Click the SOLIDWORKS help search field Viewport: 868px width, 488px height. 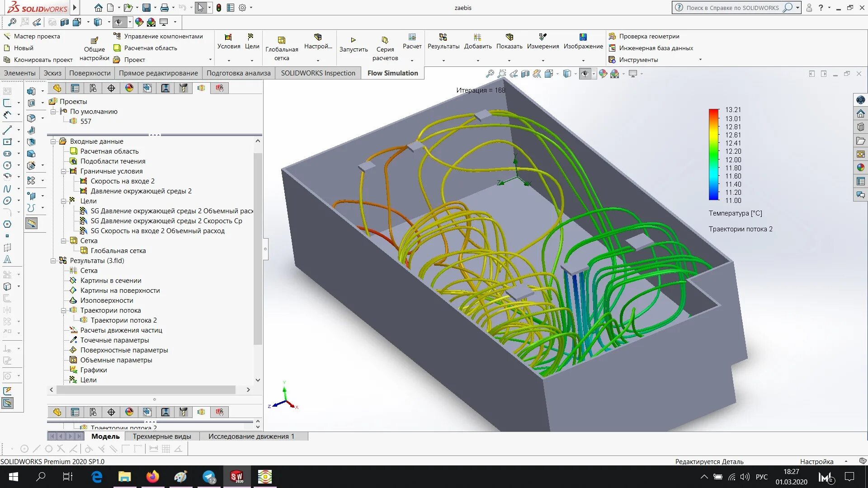click(x=732, y=8)
